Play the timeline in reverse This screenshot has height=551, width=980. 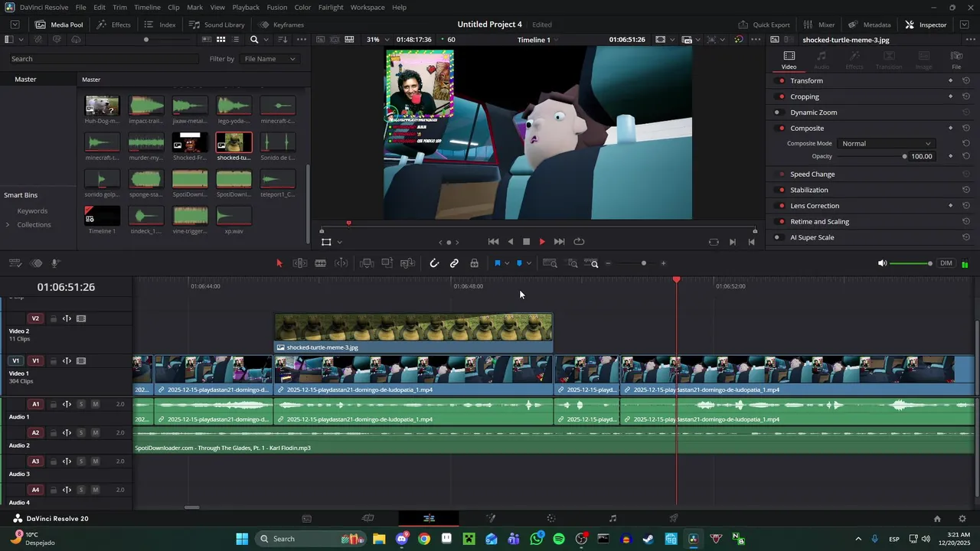pos(510,242)
